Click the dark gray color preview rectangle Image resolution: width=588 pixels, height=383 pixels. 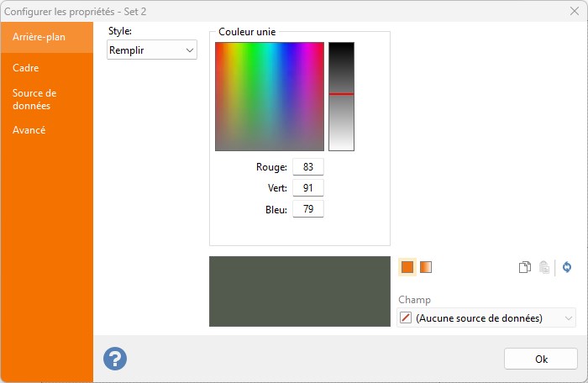pyautogui.click(x=300, y=291)
